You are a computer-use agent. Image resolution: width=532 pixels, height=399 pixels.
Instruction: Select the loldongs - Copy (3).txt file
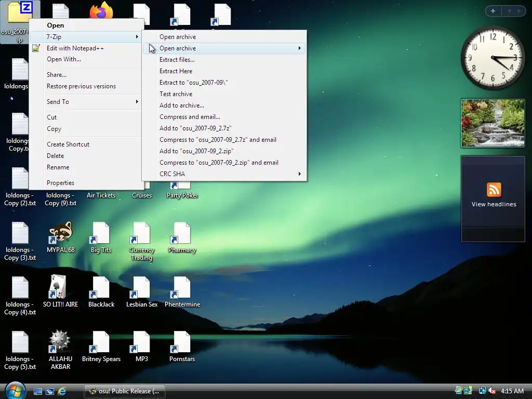pyautogui.click(x=20, y=242)
